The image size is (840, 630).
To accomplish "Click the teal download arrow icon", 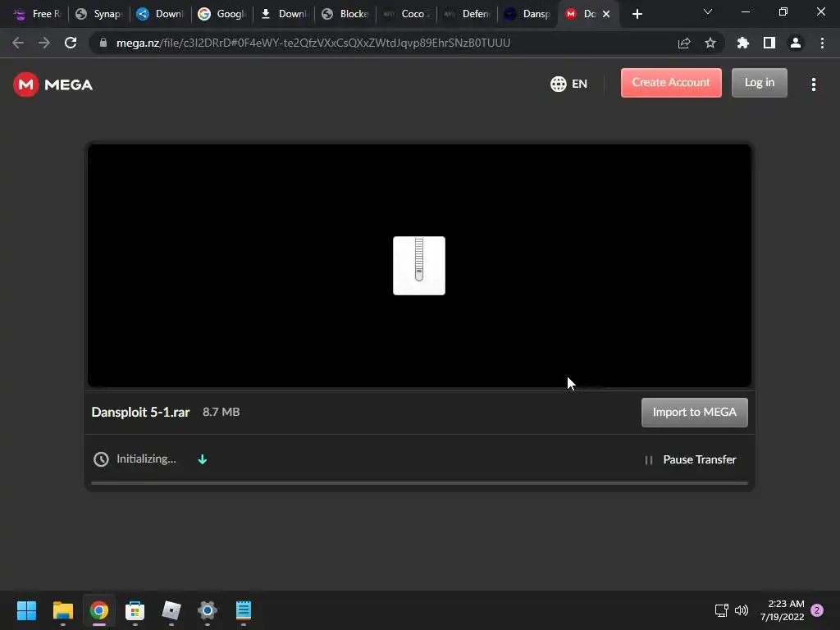I will (x=202, y=459).
